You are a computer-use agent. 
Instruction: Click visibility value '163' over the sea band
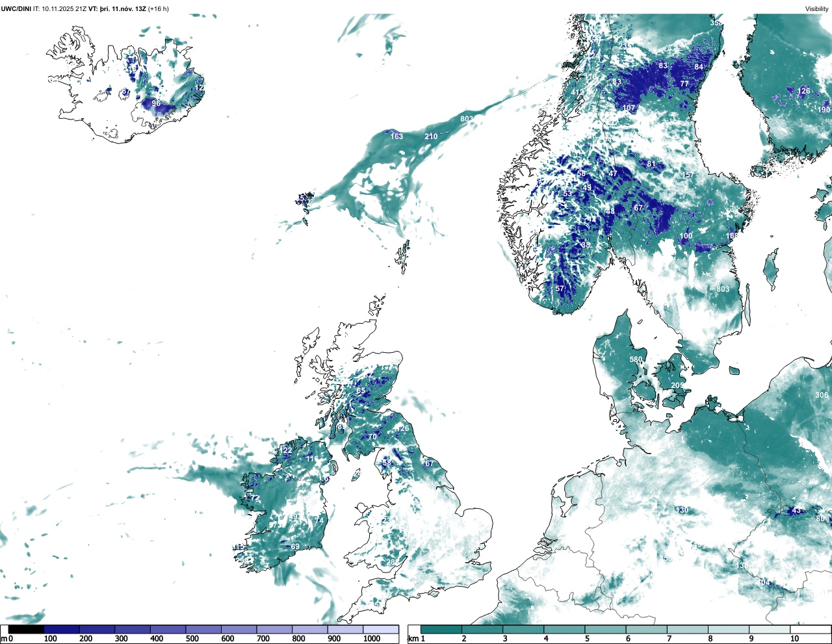396,136
